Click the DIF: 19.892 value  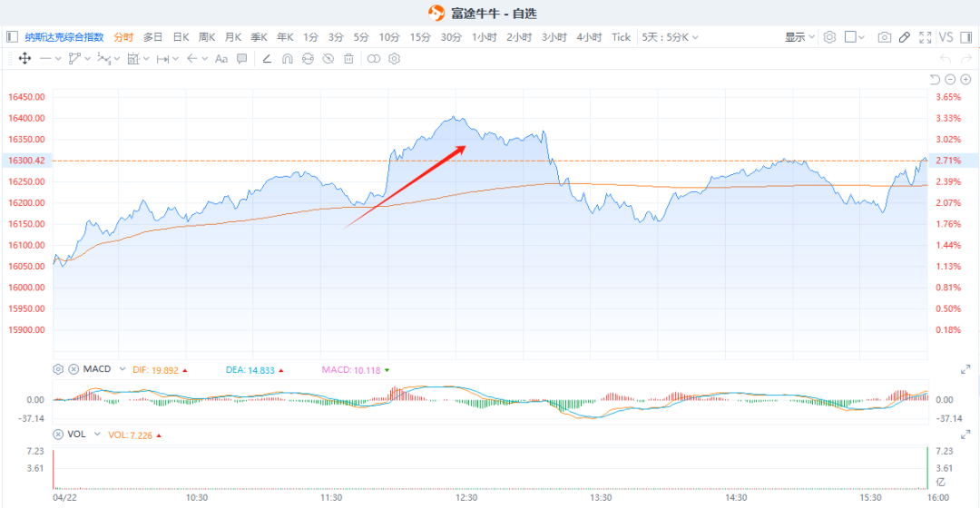click(156, 370)
